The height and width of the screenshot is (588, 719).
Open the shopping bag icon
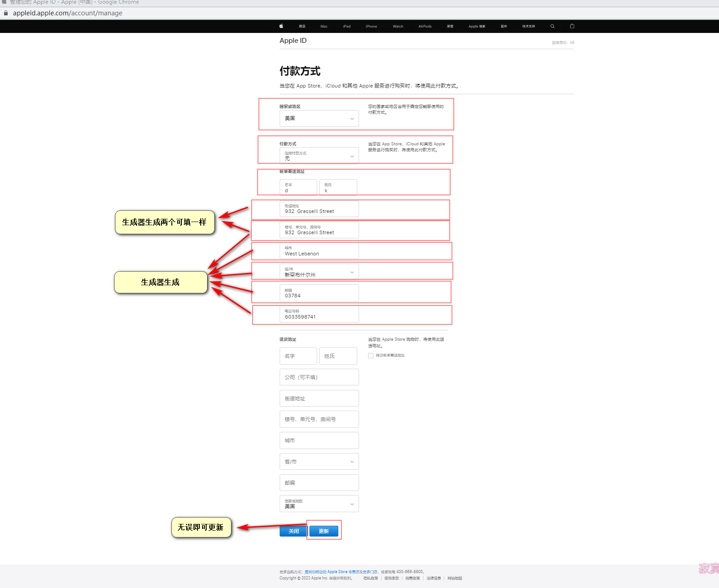point(572,26)
